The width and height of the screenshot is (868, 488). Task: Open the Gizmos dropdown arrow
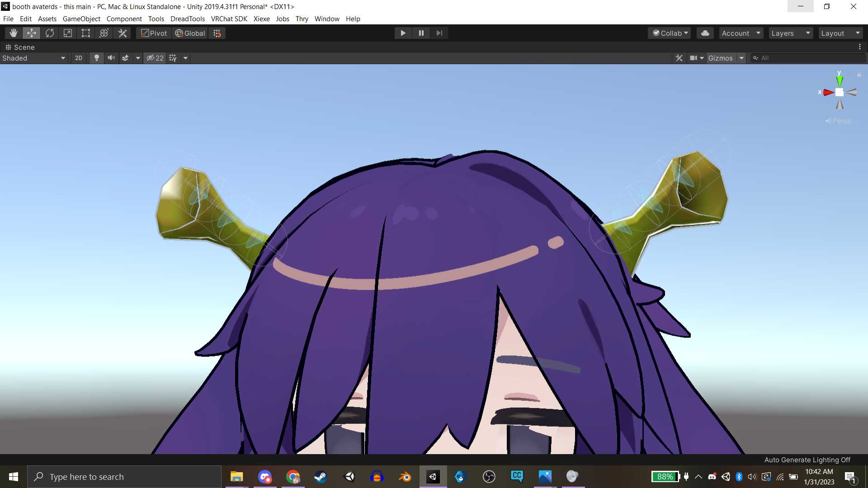pos(741,58)
